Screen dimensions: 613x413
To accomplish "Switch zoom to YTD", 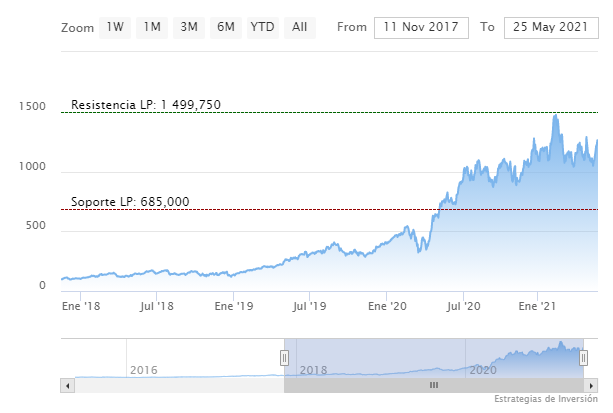I will [262, 27].
